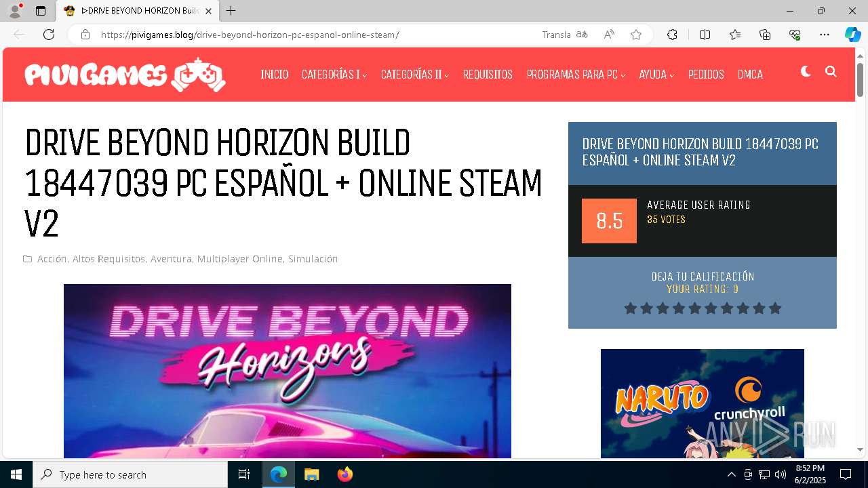
Task: Activate Read aloud icon in address bar
Action: [609, 35]
